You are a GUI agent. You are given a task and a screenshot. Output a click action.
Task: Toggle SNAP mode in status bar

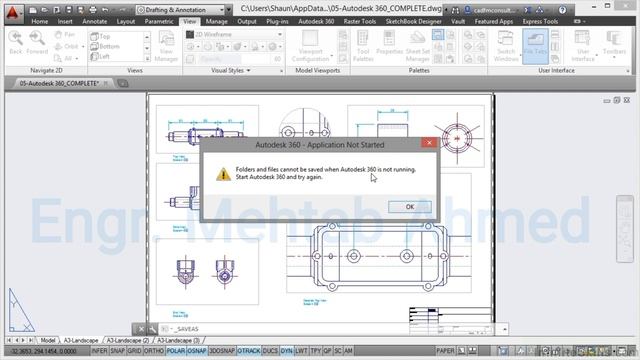(x=118, y=351)
